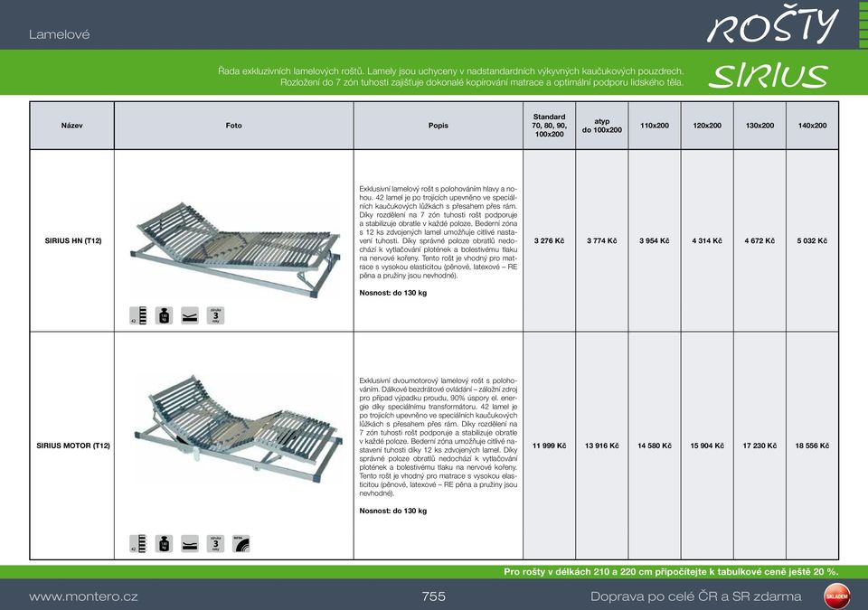Screen dimensions: 868x610
Task: Open the www.montero.cz website link
Action: click(83, 596)
